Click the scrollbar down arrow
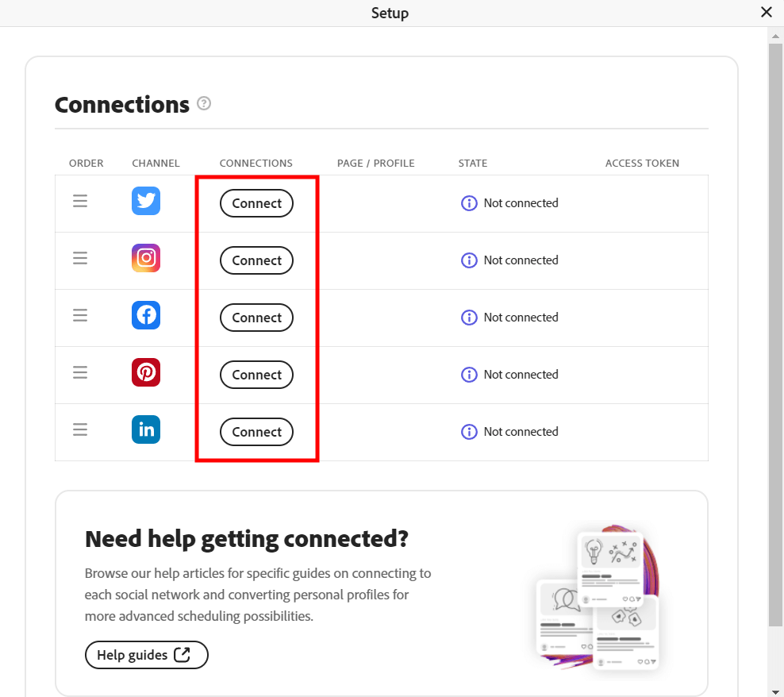This screenshot has height=697, width=784. coord(775,692)
